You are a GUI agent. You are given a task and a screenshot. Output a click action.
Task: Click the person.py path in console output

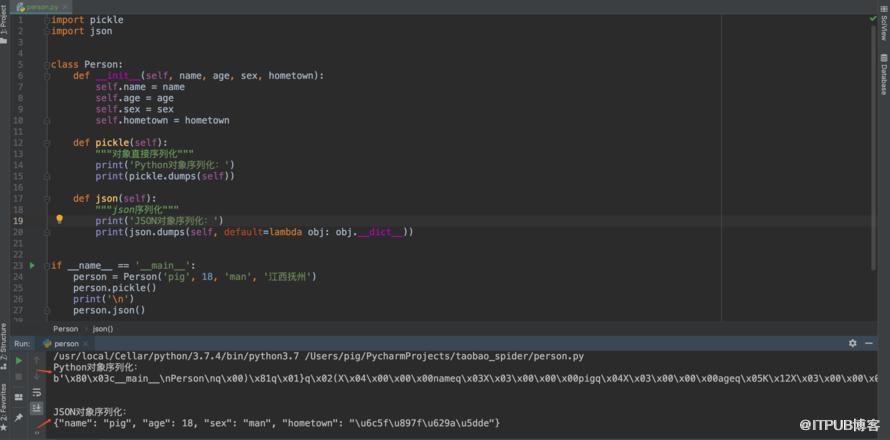[444, 357]
